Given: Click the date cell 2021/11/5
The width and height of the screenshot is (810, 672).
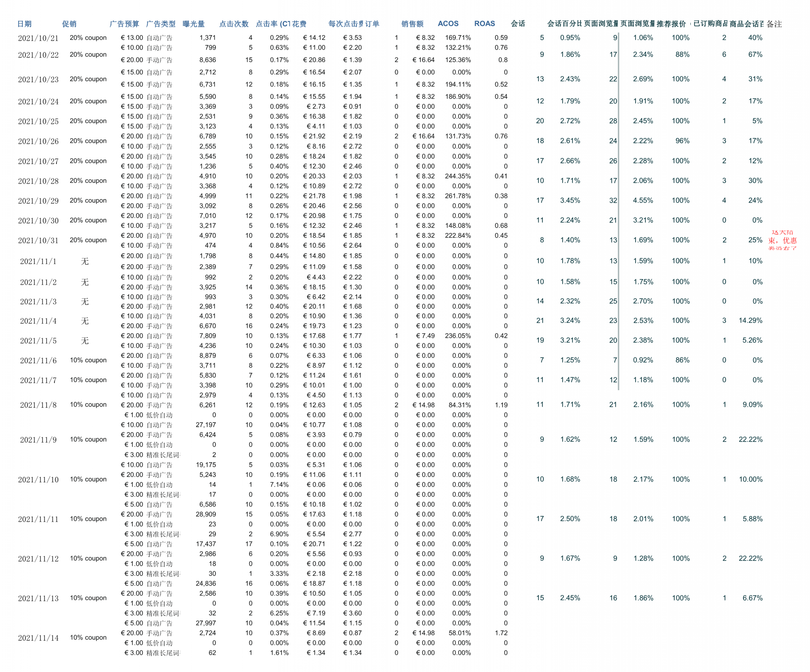Looking at the screenshot, I should [38, 341].
